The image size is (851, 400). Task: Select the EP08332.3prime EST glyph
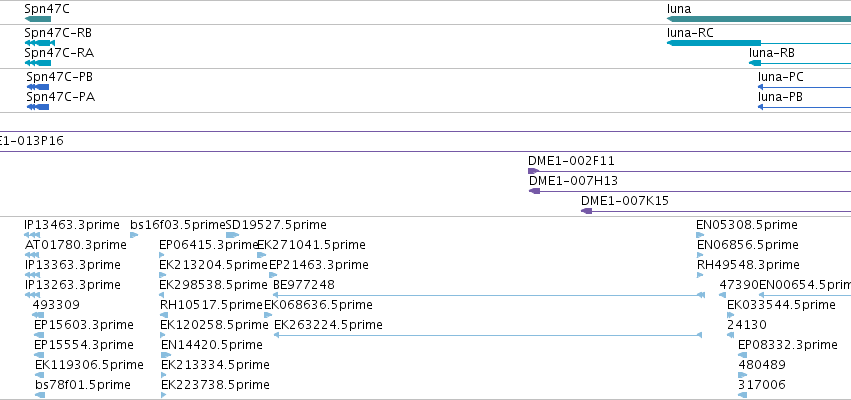coord(742,355)
